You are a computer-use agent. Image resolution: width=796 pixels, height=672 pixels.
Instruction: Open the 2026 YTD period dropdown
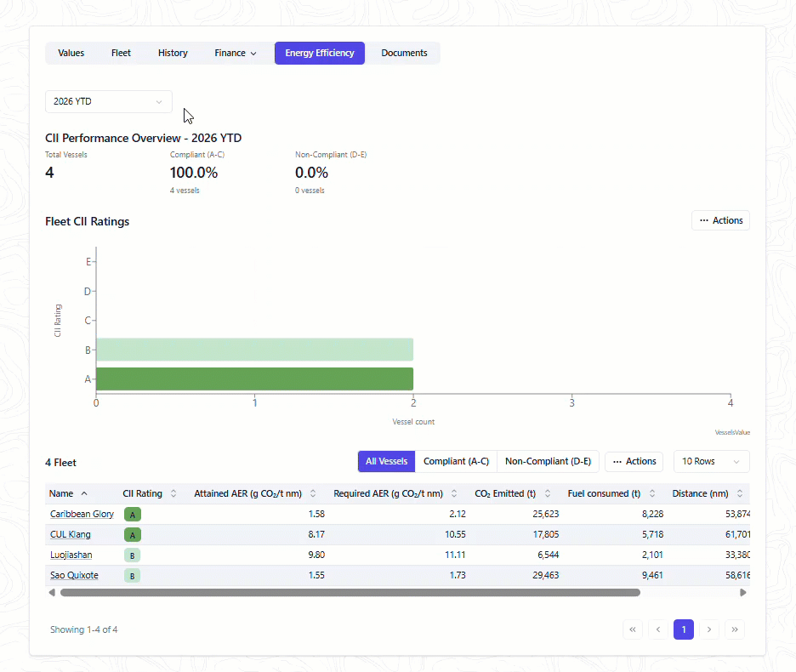(109, 101)
